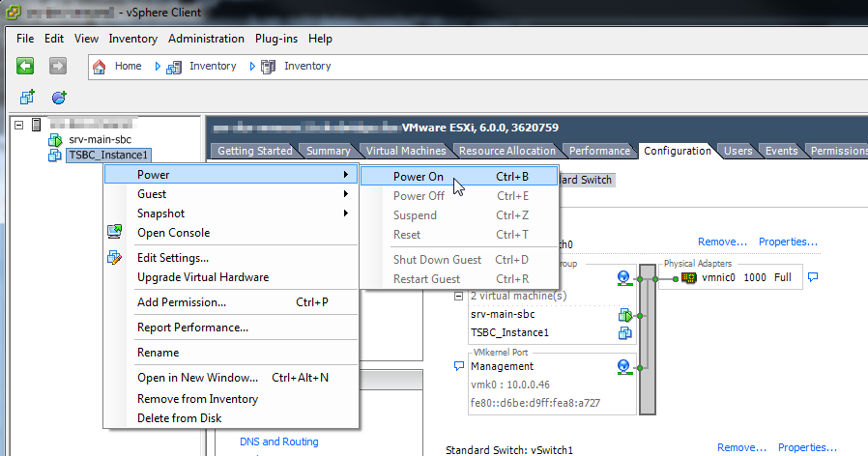The height and width of the screenshot is (456, 868).
Task: Click Home label in breadcrumb bar
Action: click(128, 66)
